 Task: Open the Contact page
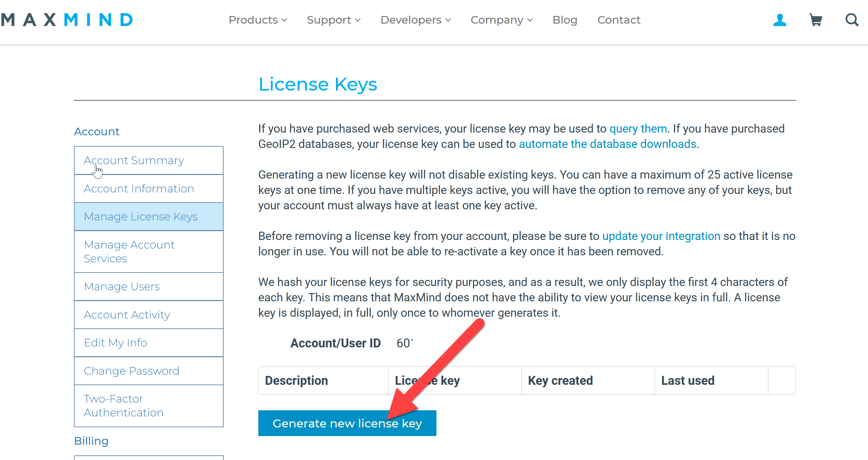619,20
